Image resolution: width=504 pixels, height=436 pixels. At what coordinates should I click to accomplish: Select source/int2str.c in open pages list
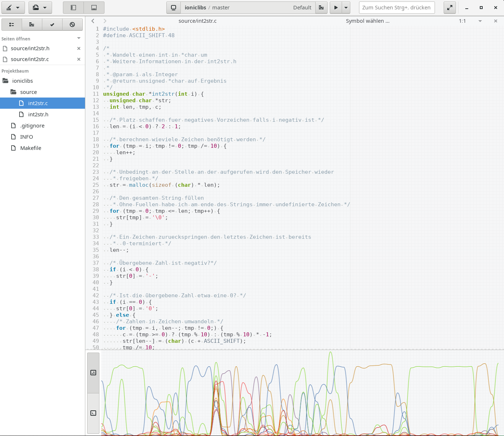(30, 59)
